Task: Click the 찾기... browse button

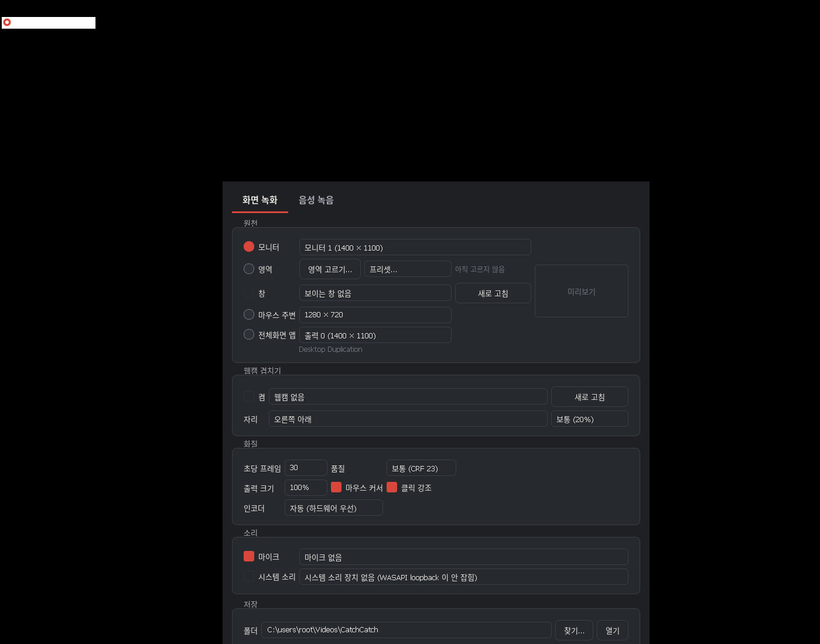Action: tap(574, 631)
